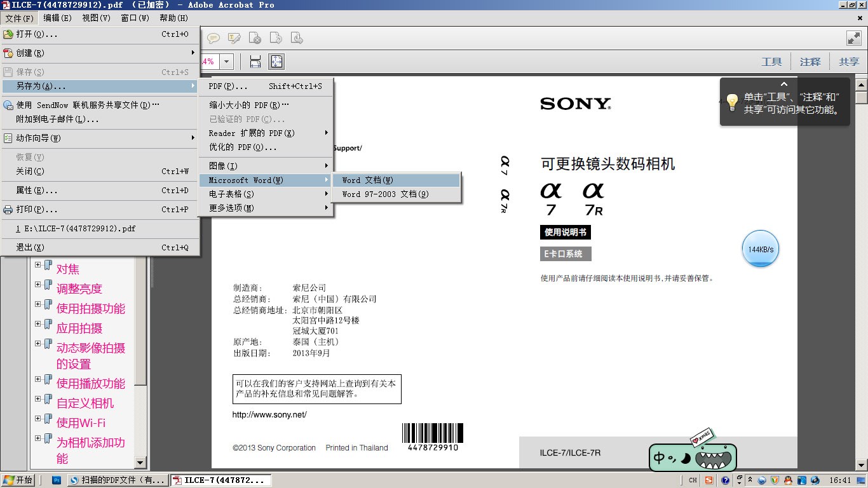Select the highlight text edit tool icon
868x488 pixels.
coord(234,38)
